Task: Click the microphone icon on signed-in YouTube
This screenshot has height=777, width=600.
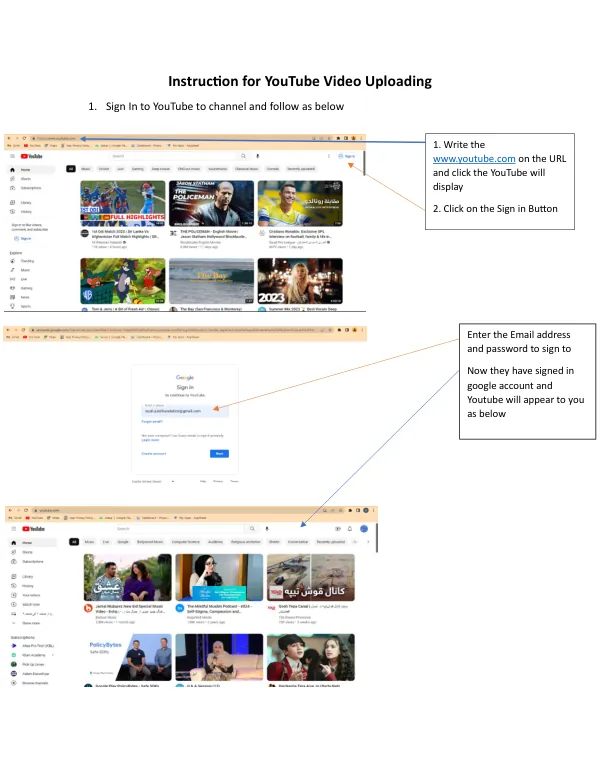Action: coord(267,529)
